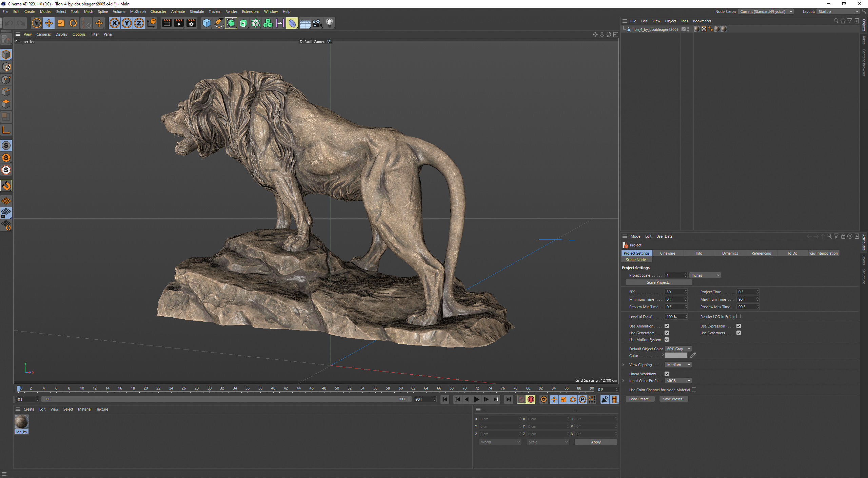Open Default Object Color dropdown
This screenshot has height=478, width=868.
678,349
